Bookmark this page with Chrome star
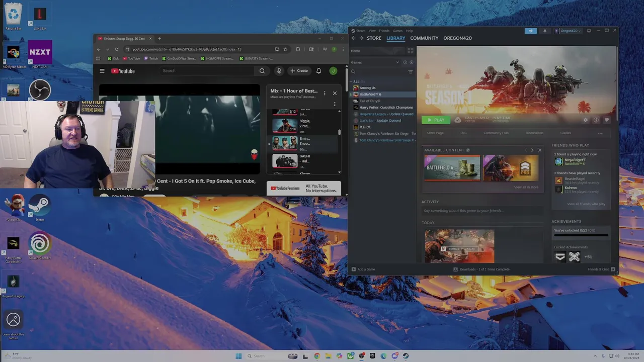 click(285, 49)
